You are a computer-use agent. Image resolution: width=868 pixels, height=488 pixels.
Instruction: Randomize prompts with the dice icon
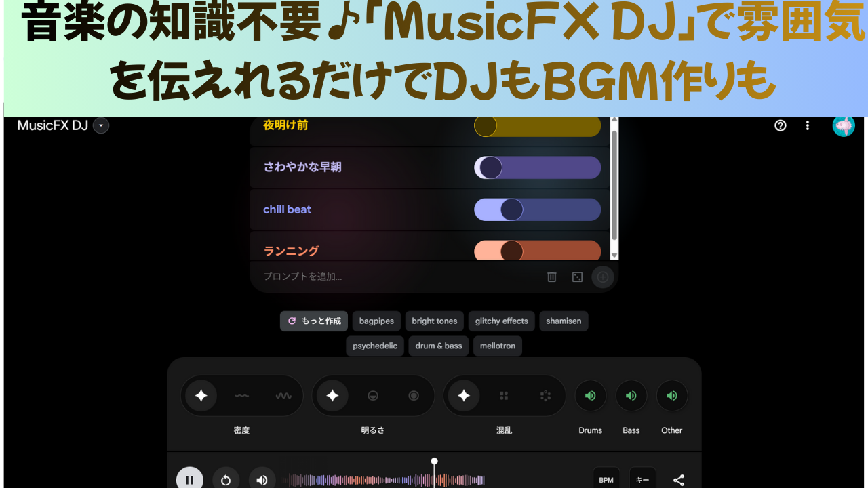pyautogui.click(x=577, y=277)
